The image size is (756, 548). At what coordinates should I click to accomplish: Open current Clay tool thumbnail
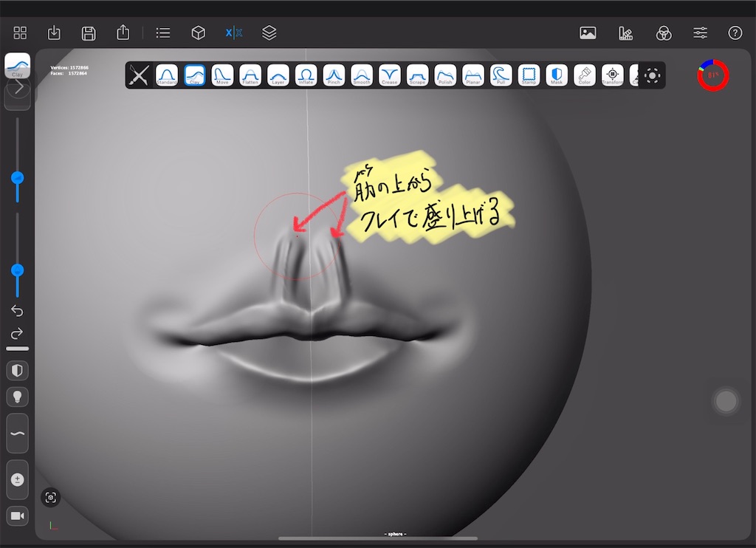click(18, 65)
